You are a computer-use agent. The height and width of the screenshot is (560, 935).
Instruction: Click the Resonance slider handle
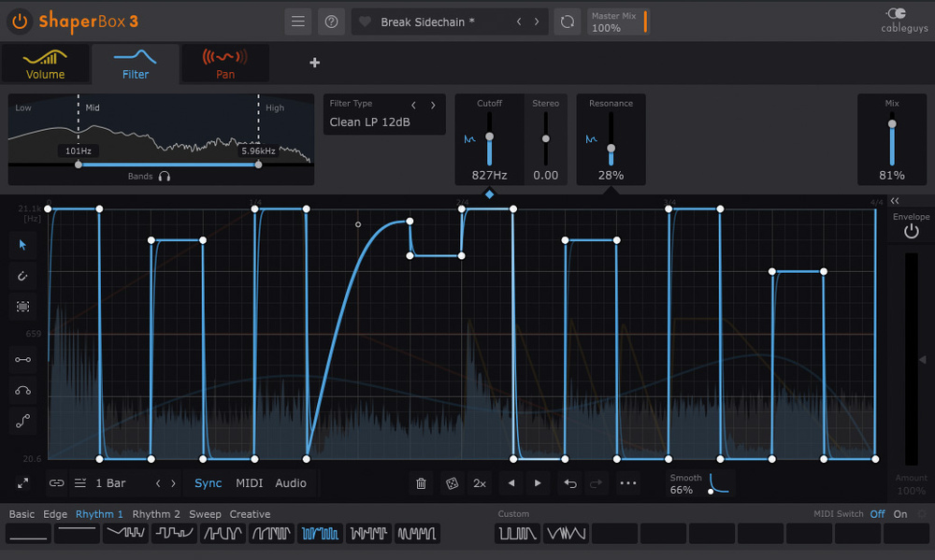pos(611,149)
